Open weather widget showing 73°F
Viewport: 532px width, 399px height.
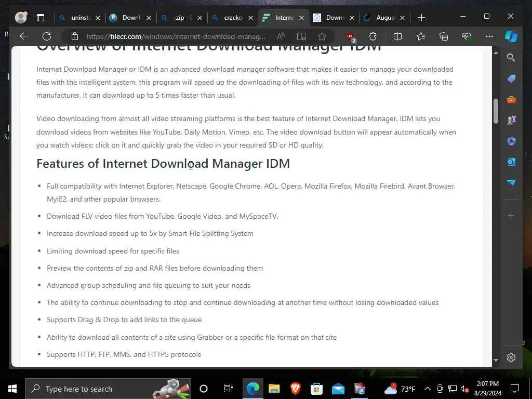coord(400,389)
